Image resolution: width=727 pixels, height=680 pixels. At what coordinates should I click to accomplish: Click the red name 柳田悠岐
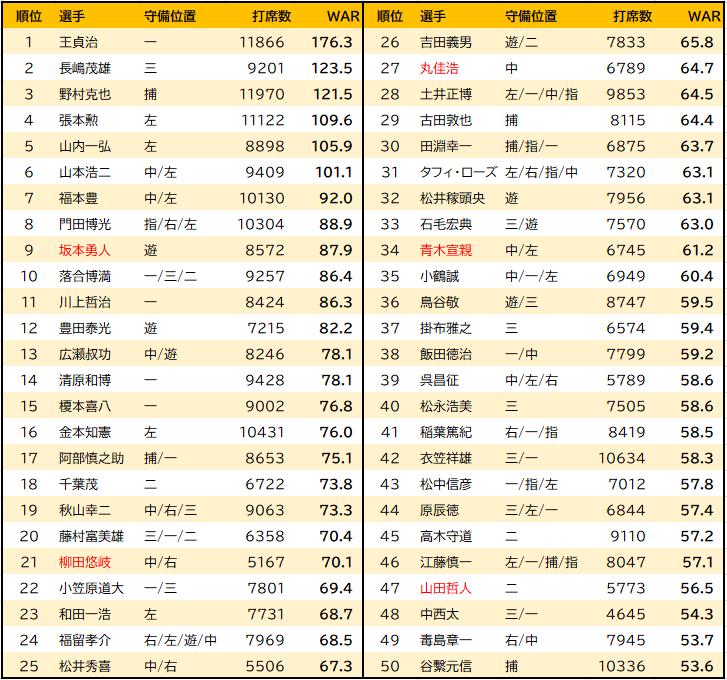pyautogui.click(x=85, y=561)
